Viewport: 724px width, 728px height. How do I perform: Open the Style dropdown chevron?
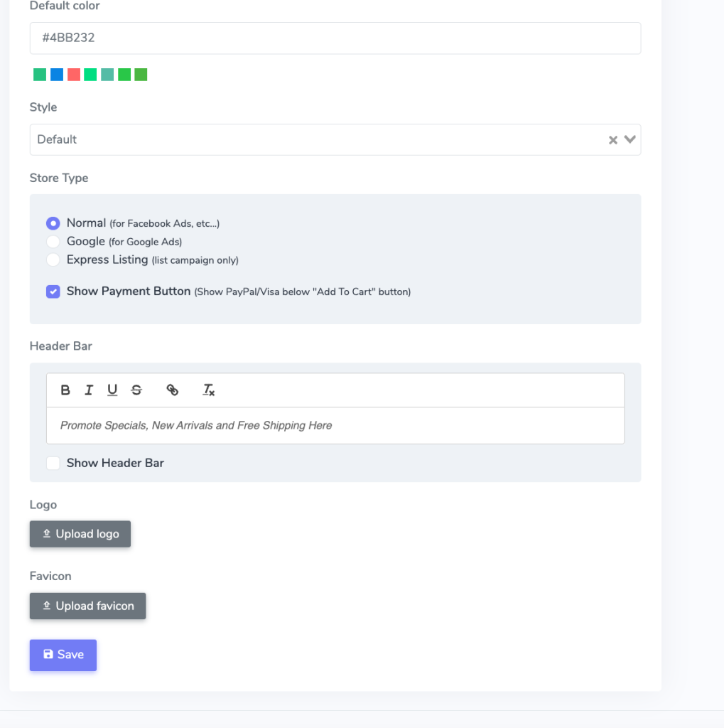630,139
